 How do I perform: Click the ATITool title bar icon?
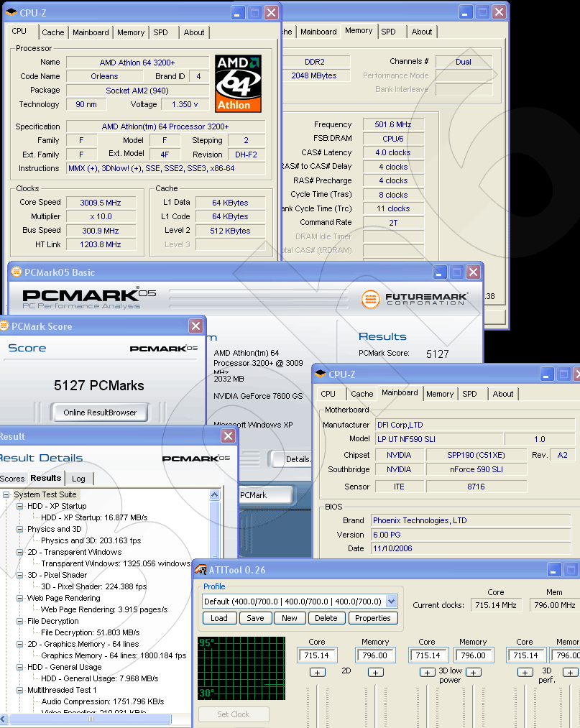(x=201, y=570)
